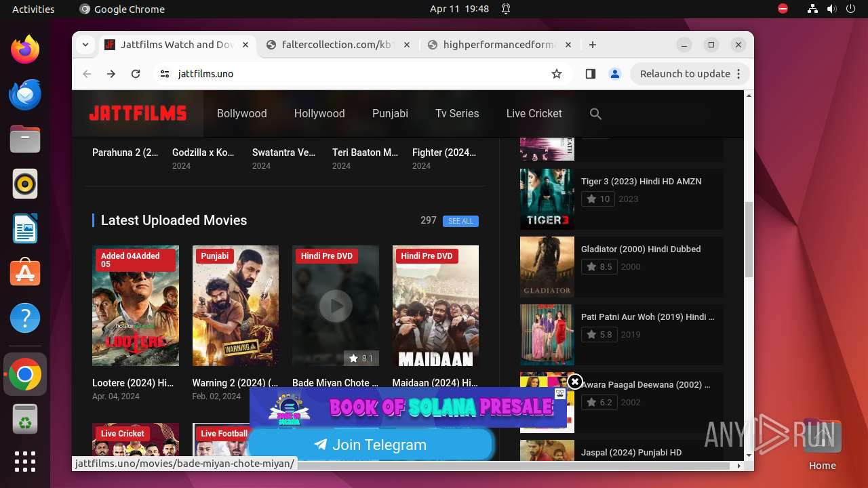Screen dimensions: 868x488
Task: Open Tiger 3 (2023) Hindi HD AMZN link
Action: tap(641, 181)
